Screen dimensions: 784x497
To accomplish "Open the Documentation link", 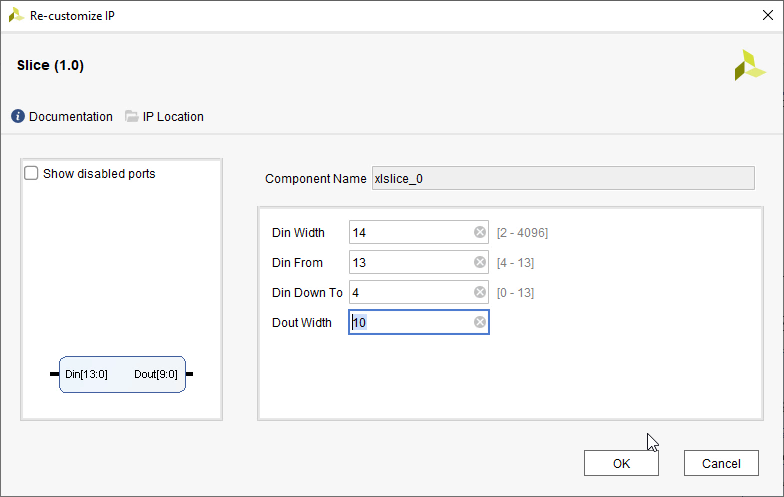I will coord(70,116).
